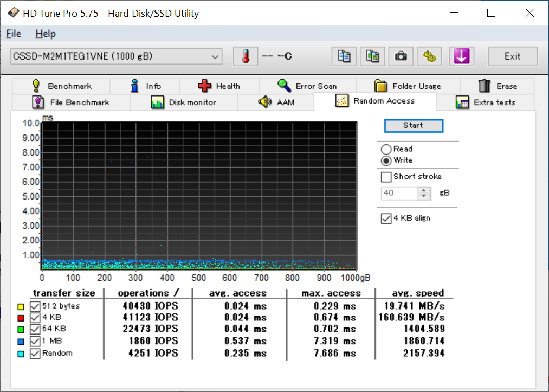The height and width of the screenshot is (392, 549).
Task: Increase short stroke value with up arrow
Action: [x=424, y=190]
